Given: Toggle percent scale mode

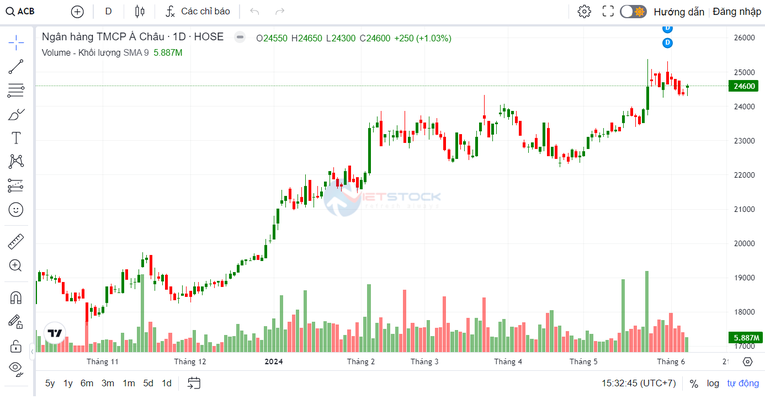Looking at the screenshot, I should tap(694, 384).
